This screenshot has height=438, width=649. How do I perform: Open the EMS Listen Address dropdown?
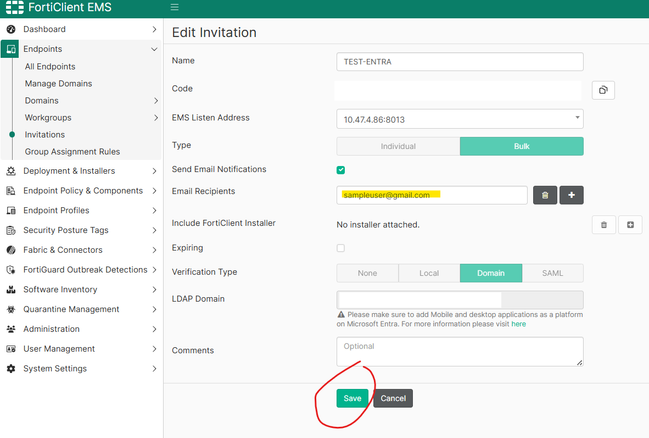click(x=460, y=119)
